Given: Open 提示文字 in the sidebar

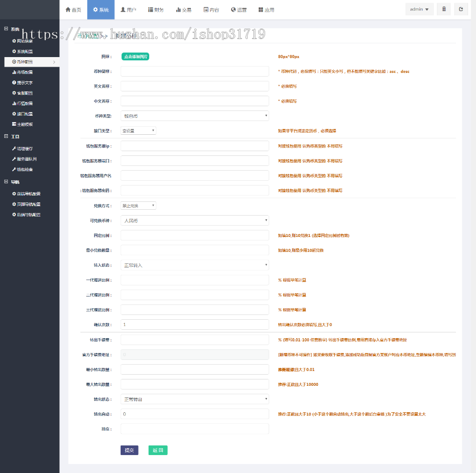Looking at the screenshot, I should click(x=22, y=82).
